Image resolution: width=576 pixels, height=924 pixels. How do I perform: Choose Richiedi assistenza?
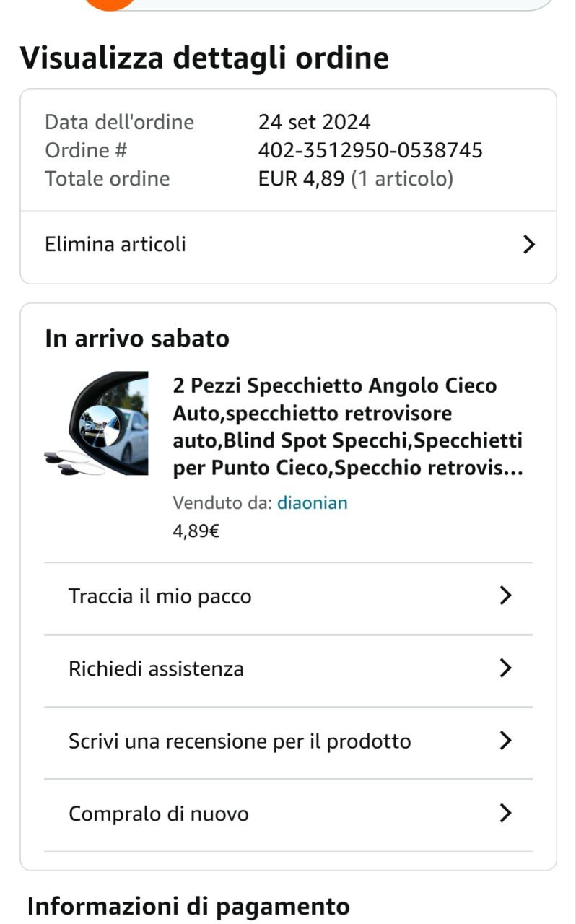[157, 669]
